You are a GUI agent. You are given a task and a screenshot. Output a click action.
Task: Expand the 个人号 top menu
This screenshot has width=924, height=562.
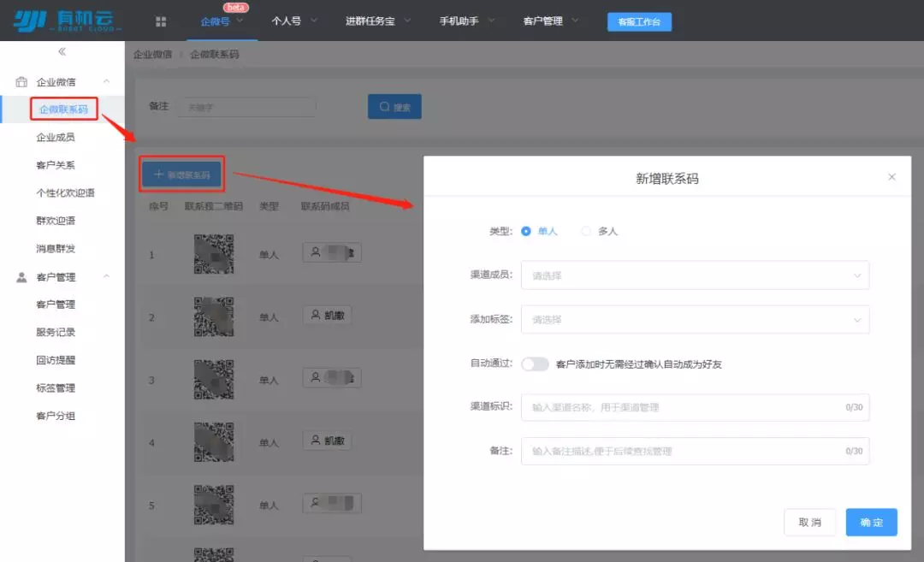[293, 21]
